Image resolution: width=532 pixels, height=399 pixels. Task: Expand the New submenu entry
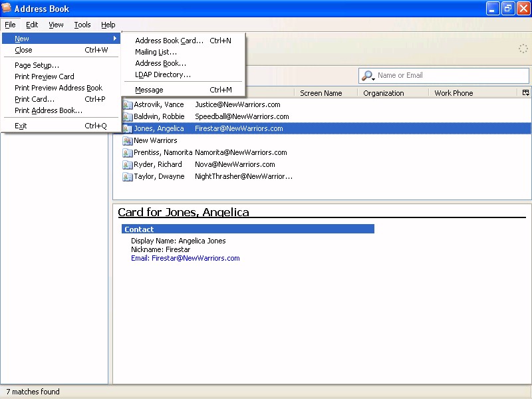point(61,39)
